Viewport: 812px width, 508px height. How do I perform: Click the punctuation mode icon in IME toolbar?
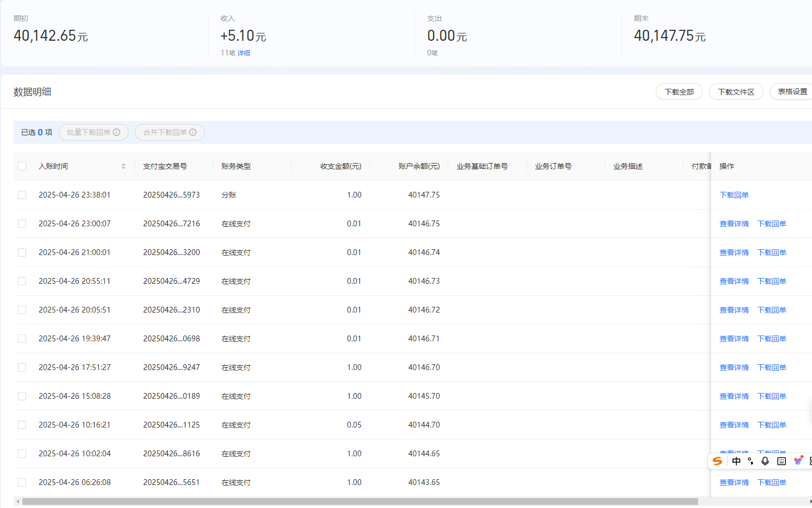tap(750, 461)
